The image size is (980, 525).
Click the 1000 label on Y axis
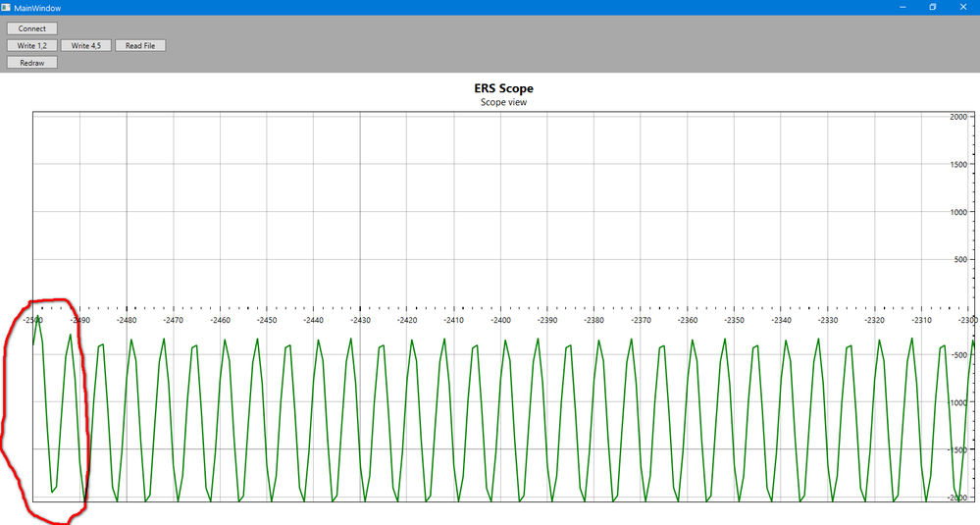[958, 212]
